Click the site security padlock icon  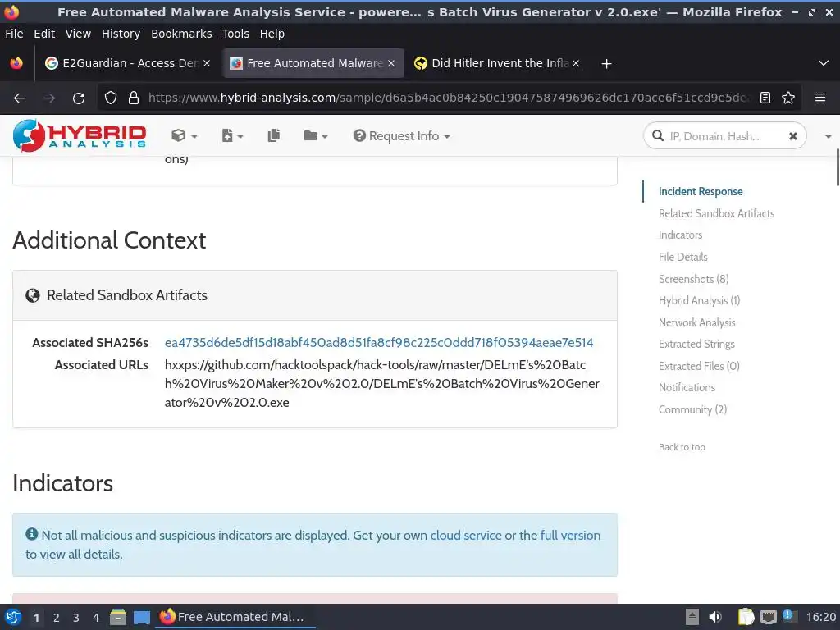[x=134, y=98]
